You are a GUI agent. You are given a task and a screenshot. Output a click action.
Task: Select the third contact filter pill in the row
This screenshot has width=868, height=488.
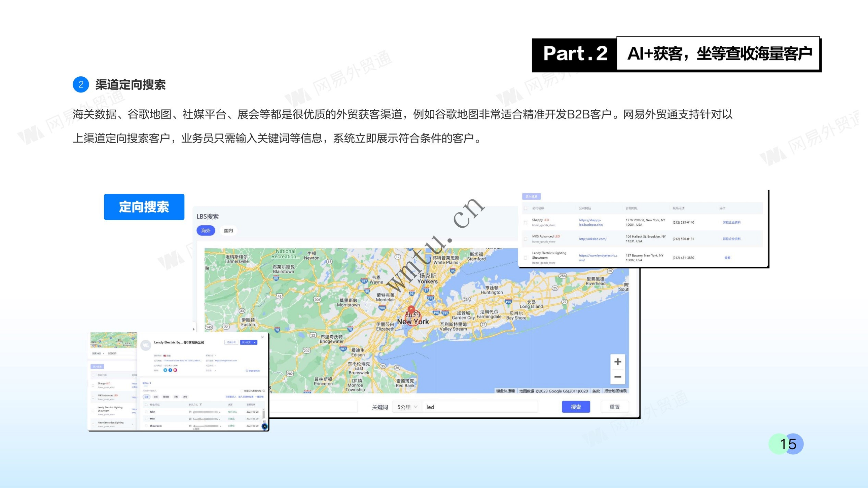click(x=166, y=397)
